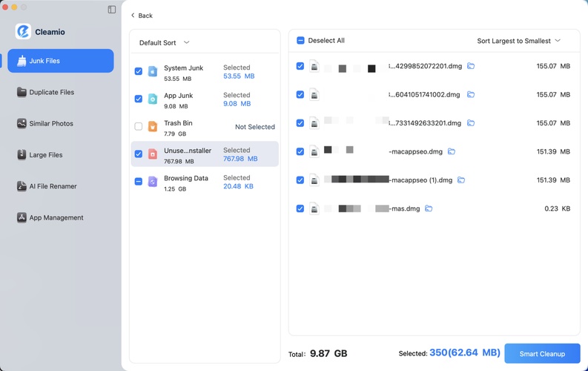Image resolution: width=588 pixels, height=371 pixels.
Task: Click the Browsing Data category icon
Action: click(153, 182)
